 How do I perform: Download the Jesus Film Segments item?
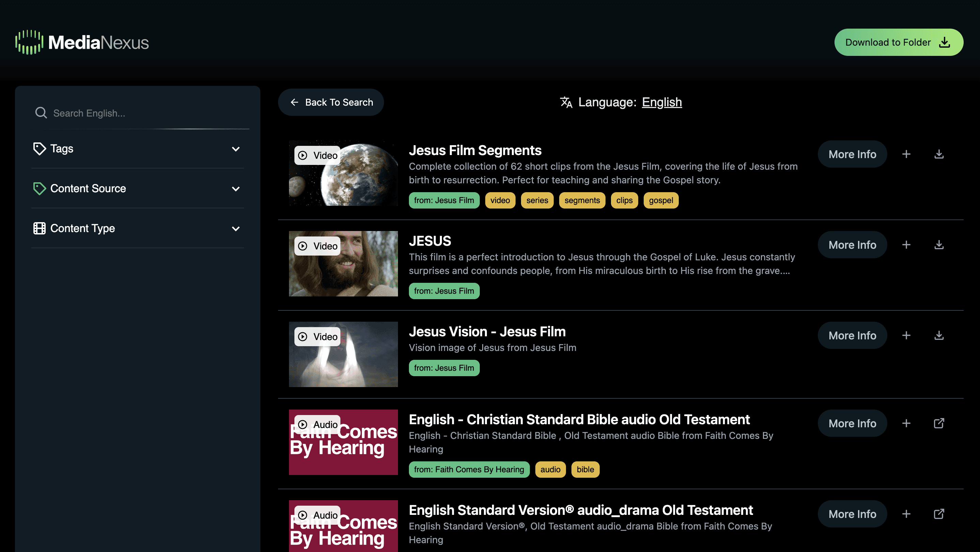click(938, 154)
